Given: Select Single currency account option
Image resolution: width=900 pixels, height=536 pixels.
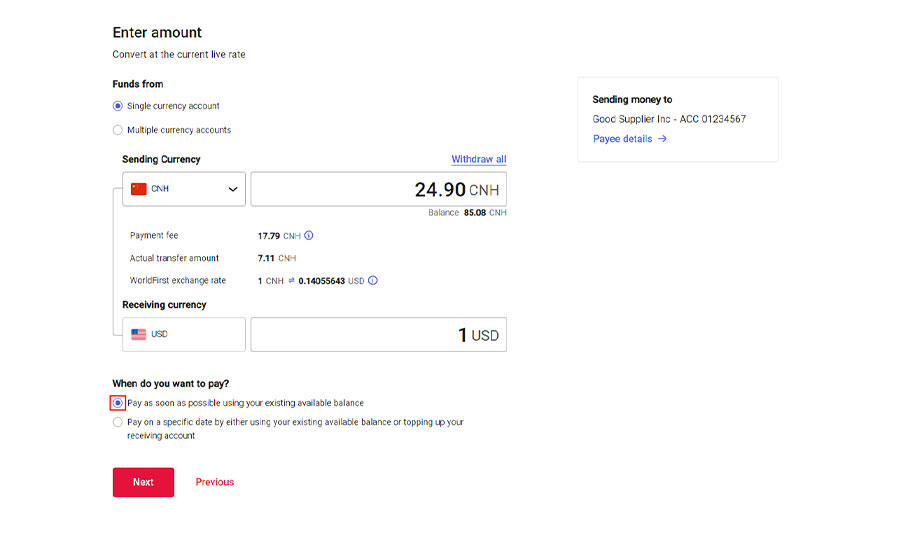Looking at the screenshot, I should pyautogui.click(x=118, y=106).
